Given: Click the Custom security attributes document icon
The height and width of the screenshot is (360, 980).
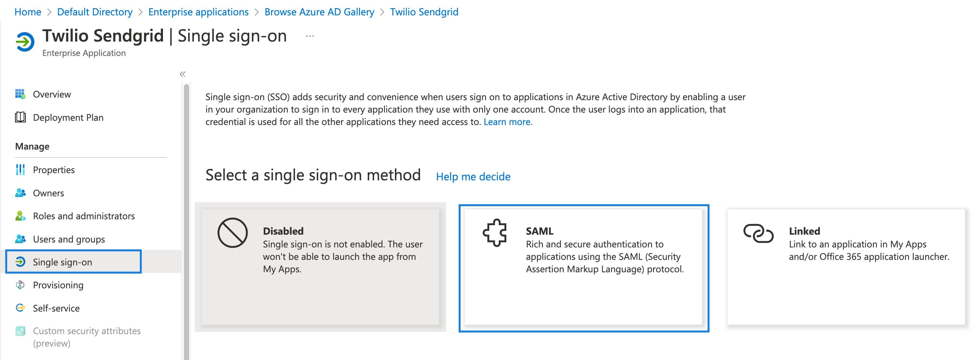Looking at the screenshot, I should [x=21, y=331].
